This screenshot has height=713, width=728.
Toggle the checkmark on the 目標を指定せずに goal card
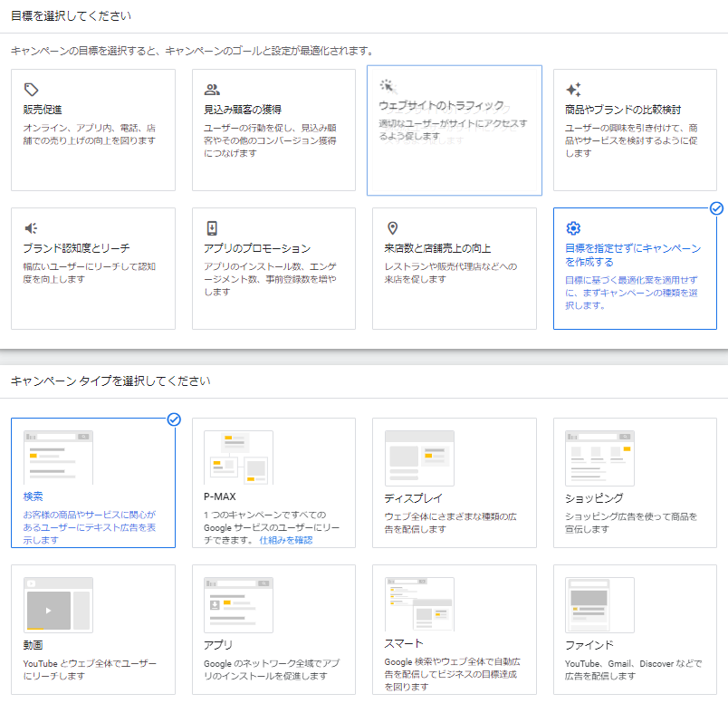pos(716,208)
